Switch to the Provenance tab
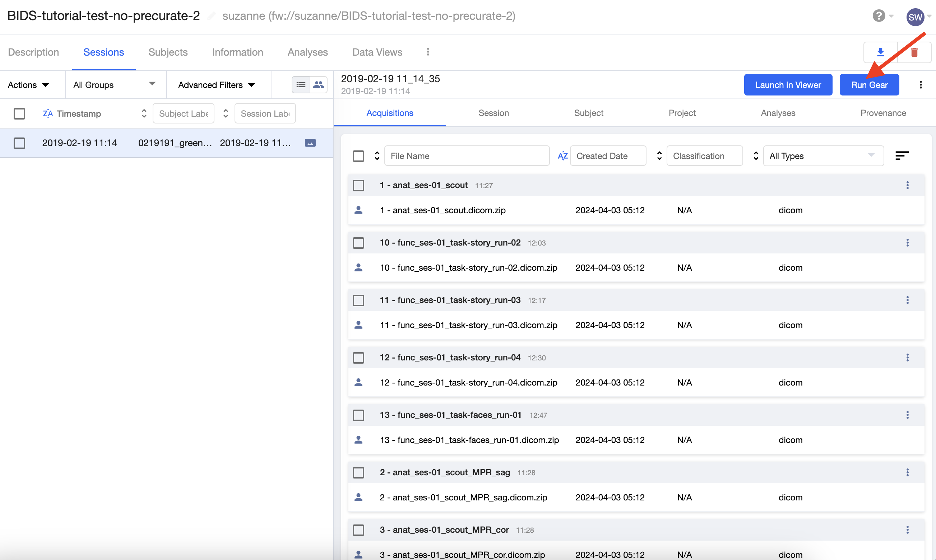936x560 pixels. [x=883, y=113]
